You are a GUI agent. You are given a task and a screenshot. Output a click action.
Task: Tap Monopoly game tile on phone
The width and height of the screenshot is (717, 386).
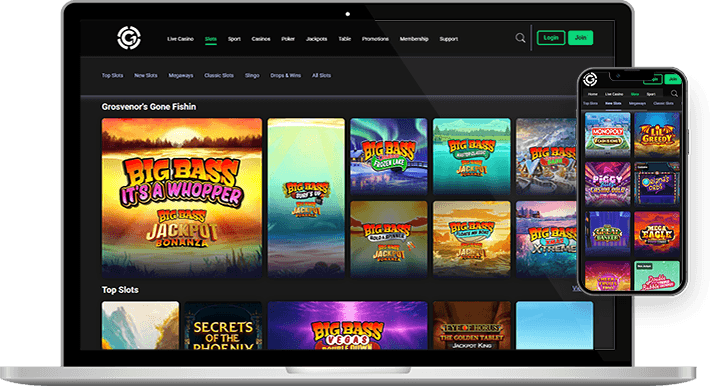point(608,134)
